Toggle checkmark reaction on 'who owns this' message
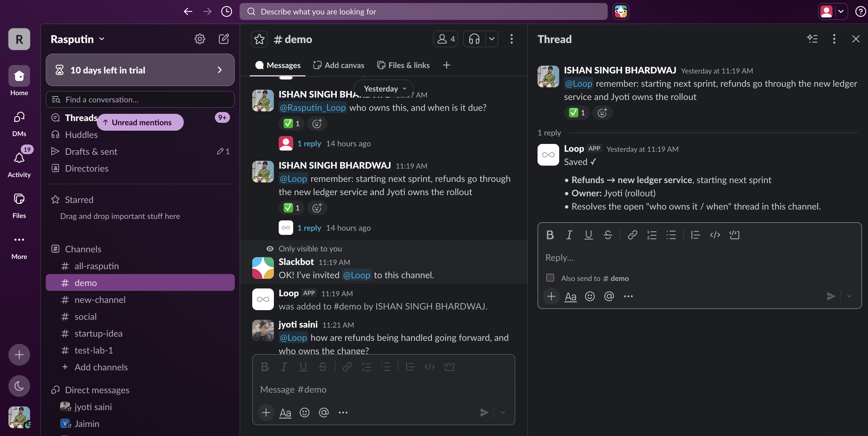This screenshot has height=436, width=868. (291, 124)
